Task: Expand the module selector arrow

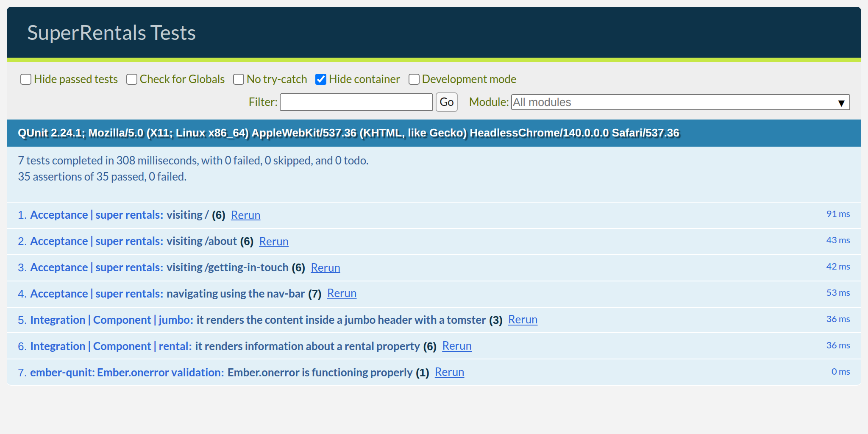Action: [841, 102]
